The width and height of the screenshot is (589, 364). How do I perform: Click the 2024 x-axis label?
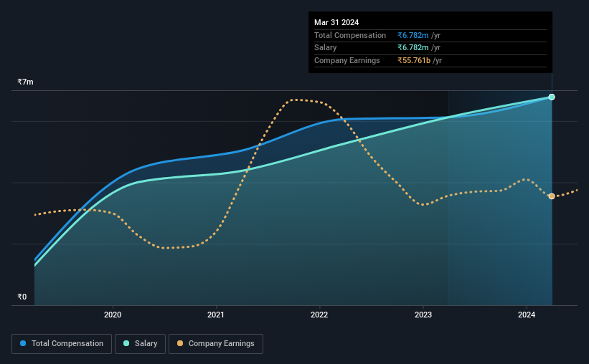(x=527, y=315)
